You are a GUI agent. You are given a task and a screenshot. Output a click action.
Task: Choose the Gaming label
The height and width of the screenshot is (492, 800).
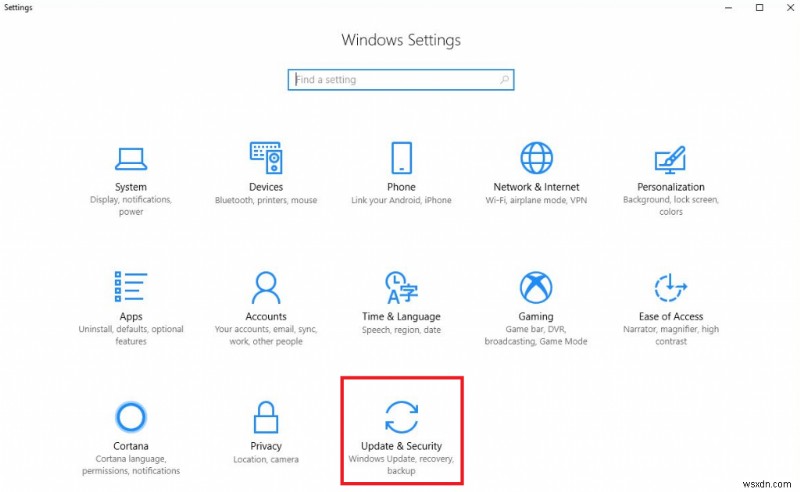click(x=536, y=316)
